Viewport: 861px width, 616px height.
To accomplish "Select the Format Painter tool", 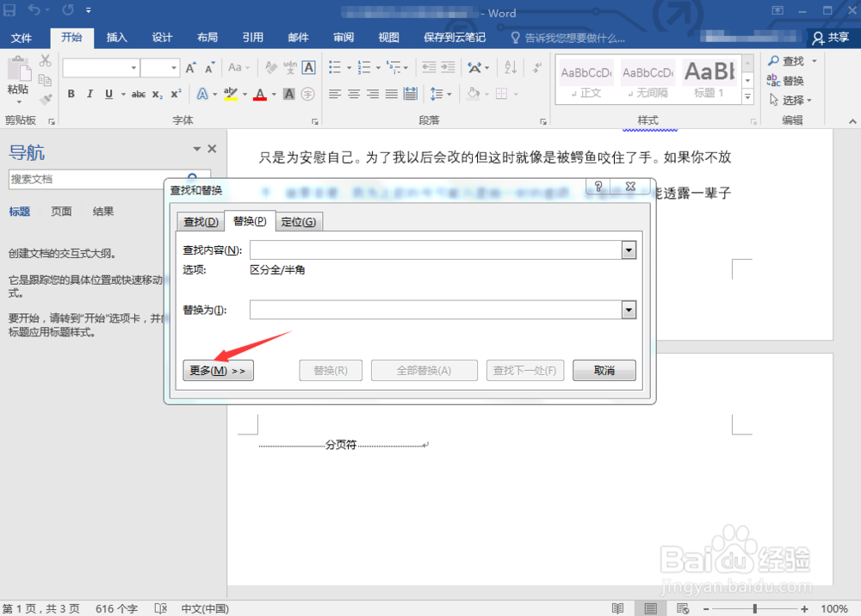I will (44, 98).
